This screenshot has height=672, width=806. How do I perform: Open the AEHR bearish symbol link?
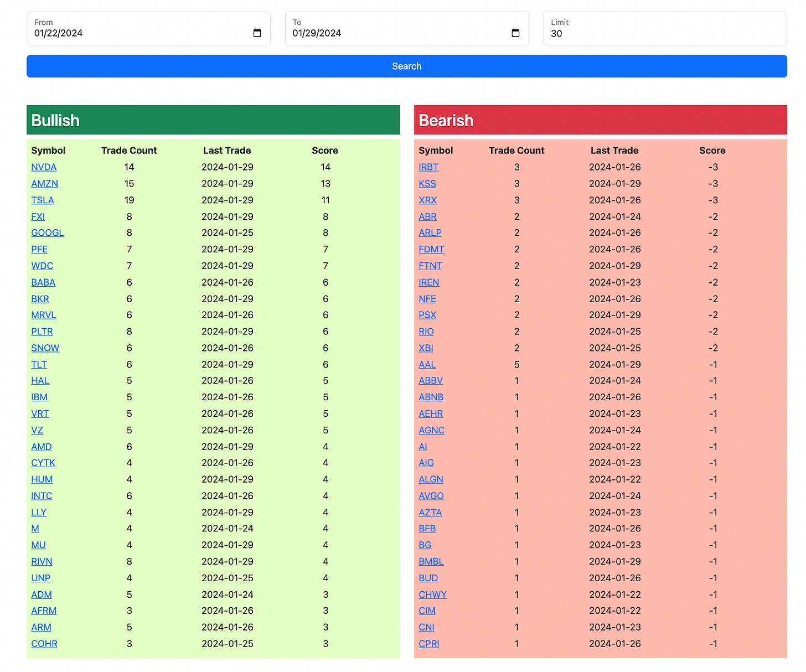coord(431,414)
